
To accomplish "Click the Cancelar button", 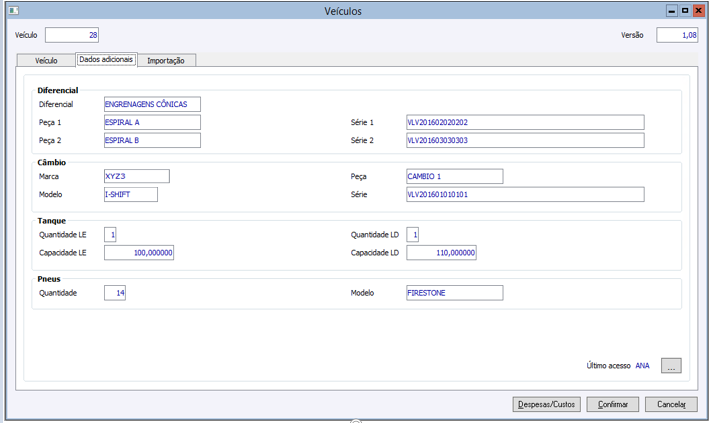I will pyautogui.click(x=671, y=404).
